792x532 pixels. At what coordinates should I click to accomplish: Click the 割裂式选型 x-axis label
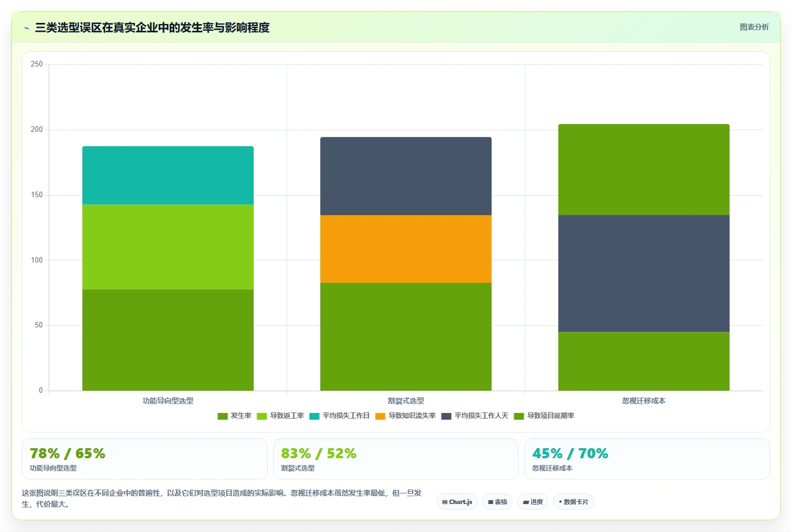pos(406,401)
